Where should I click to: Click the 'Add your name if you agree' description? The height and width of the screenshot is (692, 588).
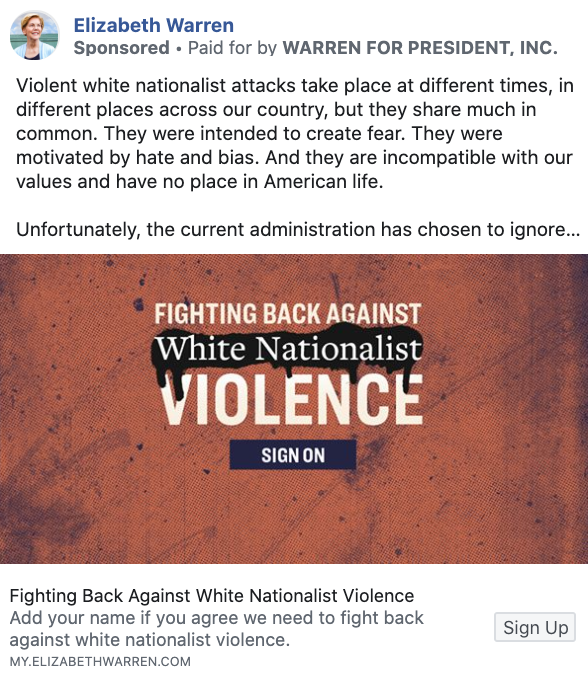click(216, 629)
